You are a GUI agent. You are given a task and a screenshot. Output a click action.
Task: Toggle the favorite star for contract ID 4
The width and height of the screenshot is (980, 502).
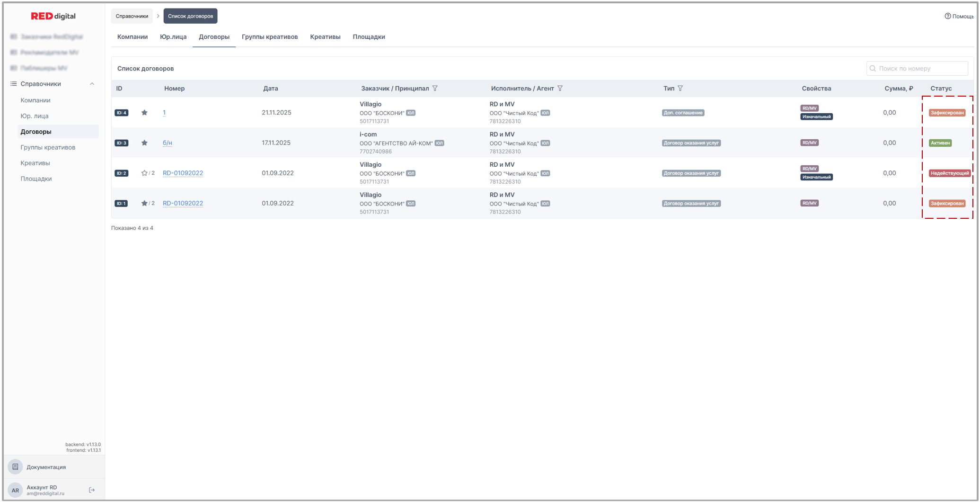point(144,113)
